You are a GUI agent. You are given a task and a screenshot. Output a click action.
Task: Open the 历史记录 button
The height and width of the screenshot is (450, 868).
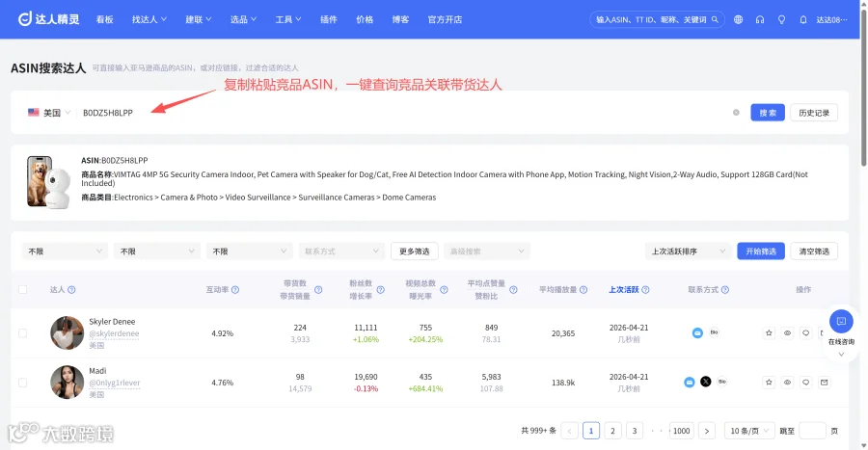tap(814, 112)
